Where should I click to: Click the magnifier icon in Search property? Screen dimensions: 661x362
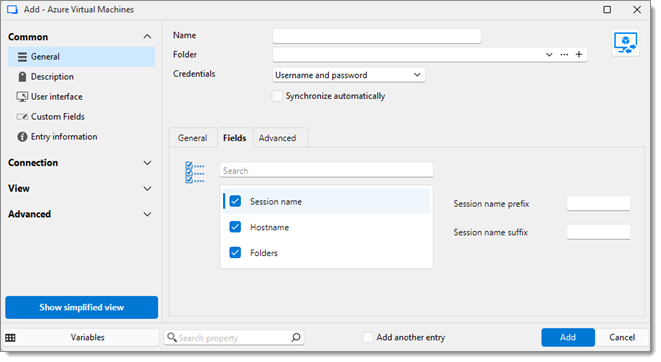(172, 337)
